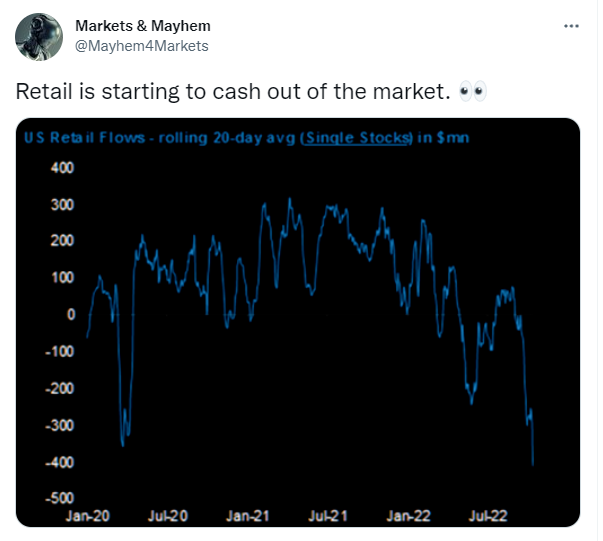Click the tweet text about retail cashing out
603x541 pixels.
tap(233, 92)
